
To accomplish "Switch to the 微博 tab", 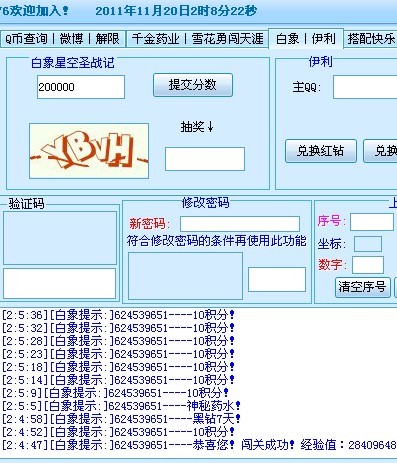I will (71, 39).
